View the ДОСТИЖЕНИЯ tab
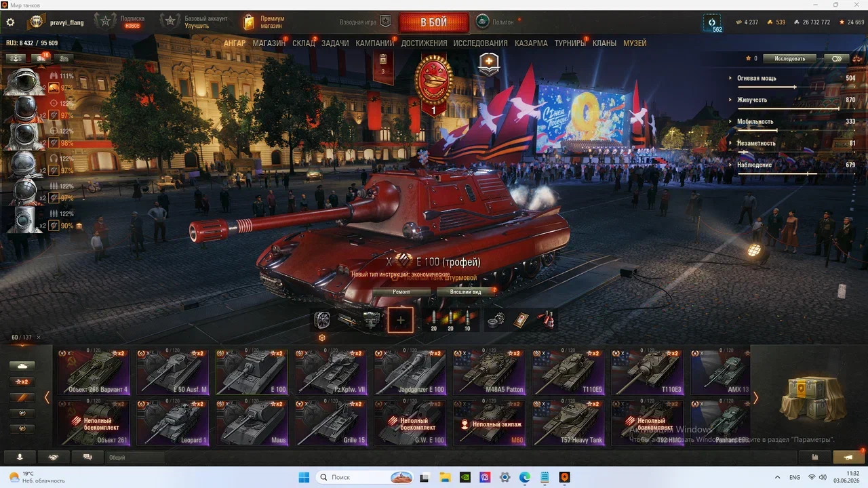The width and height of the screenshot is (868, 488). coord(424,43)
